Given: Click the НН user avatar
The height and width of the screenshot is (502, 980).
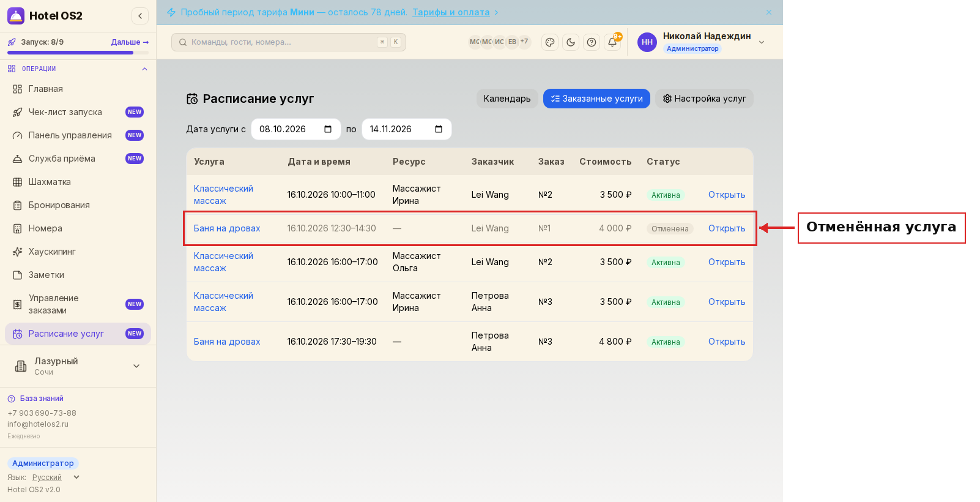Looking at the screenshot, I should [647, 42].
